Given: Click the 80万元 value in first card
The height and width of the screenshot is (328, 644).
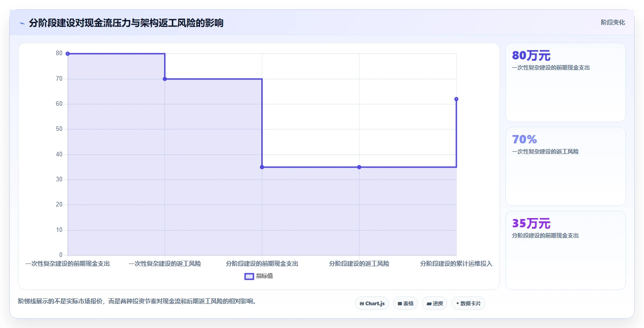Looking at the screenshot, I should click(531, 56).
